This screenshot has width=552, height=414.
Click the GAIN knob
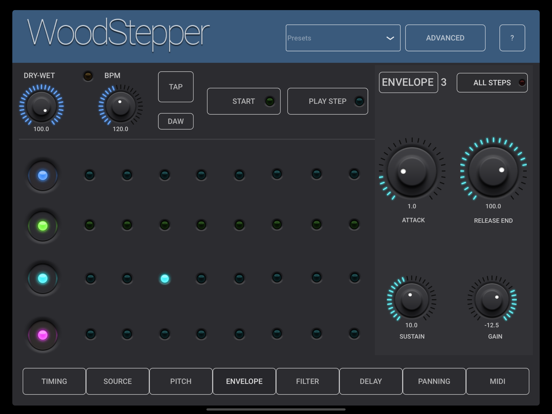[x=492, y=299]
